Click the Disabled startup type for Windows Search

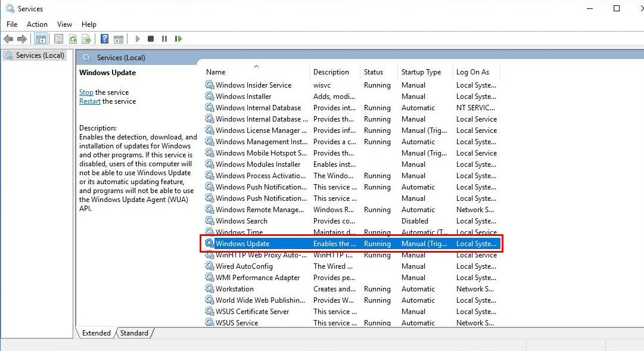click(415, 220)
